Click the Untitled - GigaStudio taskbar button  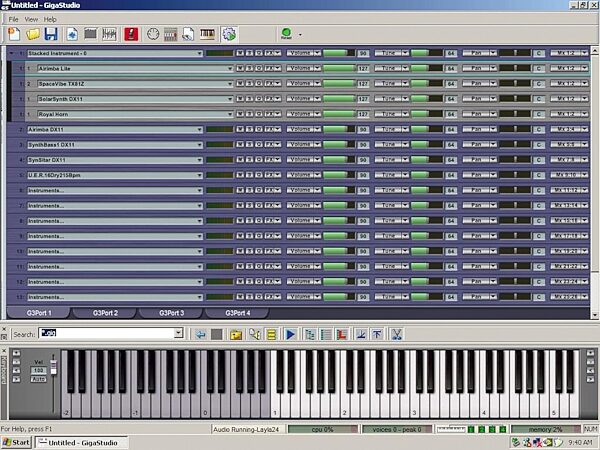coord(81,443)
